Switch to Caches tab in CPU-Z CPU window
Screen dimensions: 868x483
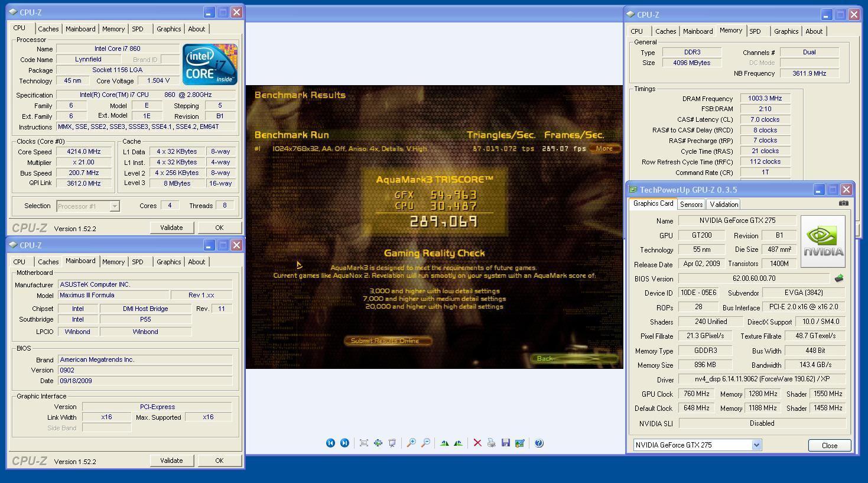(48, 29)
